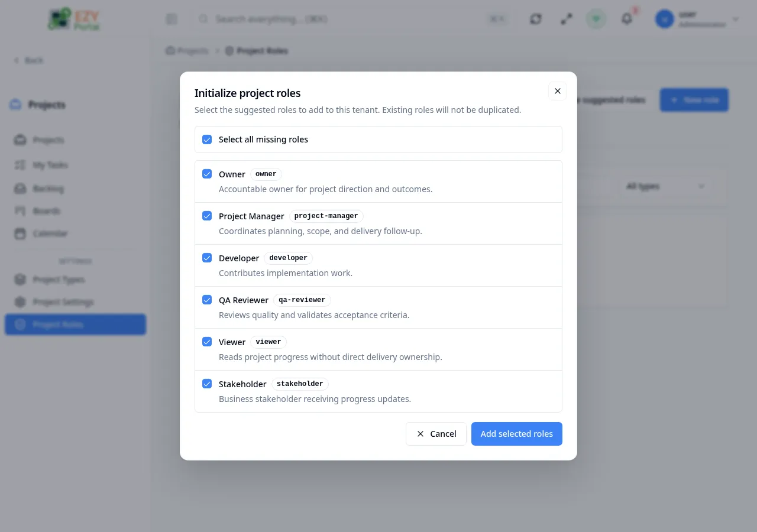
Task: Click the Owner role description text
Action: tap(325, 189)
